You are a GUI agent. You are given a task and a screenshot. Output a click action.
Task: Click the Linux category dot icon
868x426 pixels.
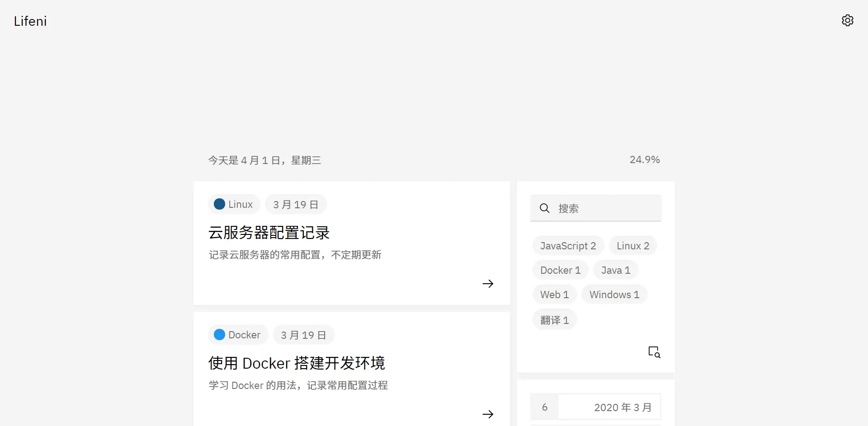pyautogui.click(x=219, y=204)
